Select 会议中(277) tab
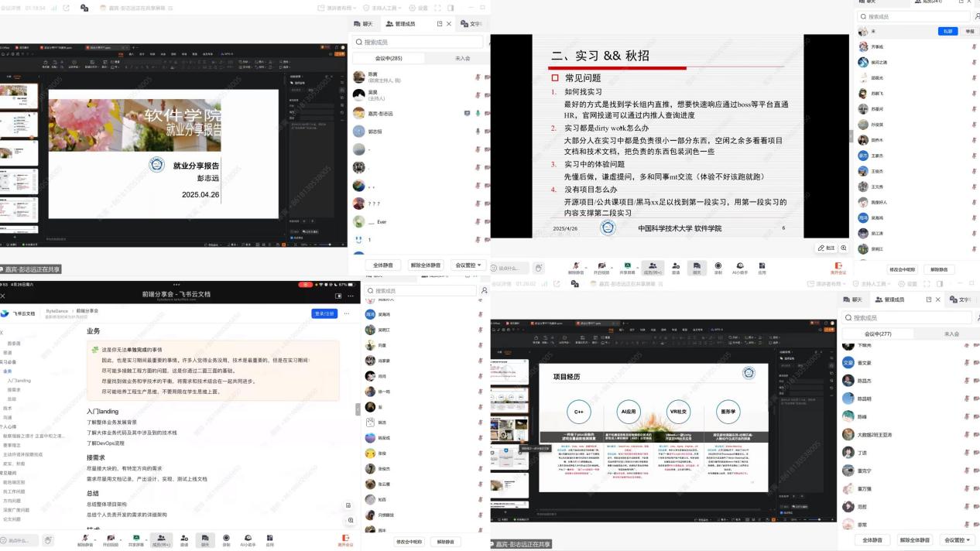The image size is (980, 551). [878, 334]
